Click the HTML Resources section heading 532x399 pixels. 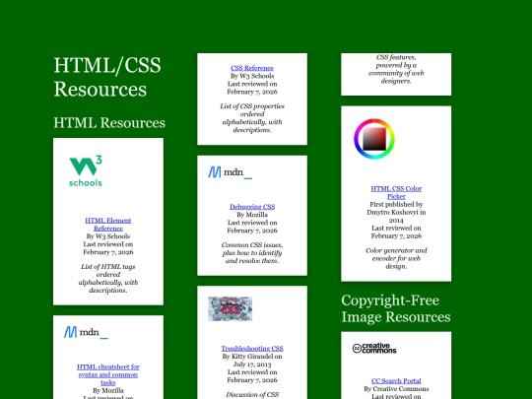point(109,122)
